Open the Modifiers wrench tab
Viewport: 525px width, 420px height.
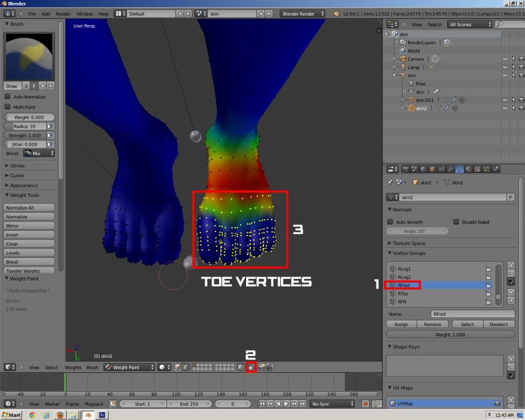(x=450, y=169)
